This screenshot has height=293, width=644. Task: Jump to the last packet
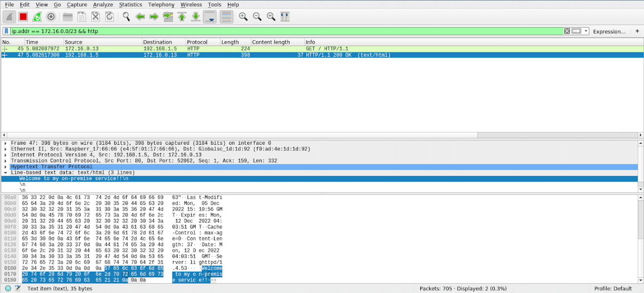[x=196, y=17]
